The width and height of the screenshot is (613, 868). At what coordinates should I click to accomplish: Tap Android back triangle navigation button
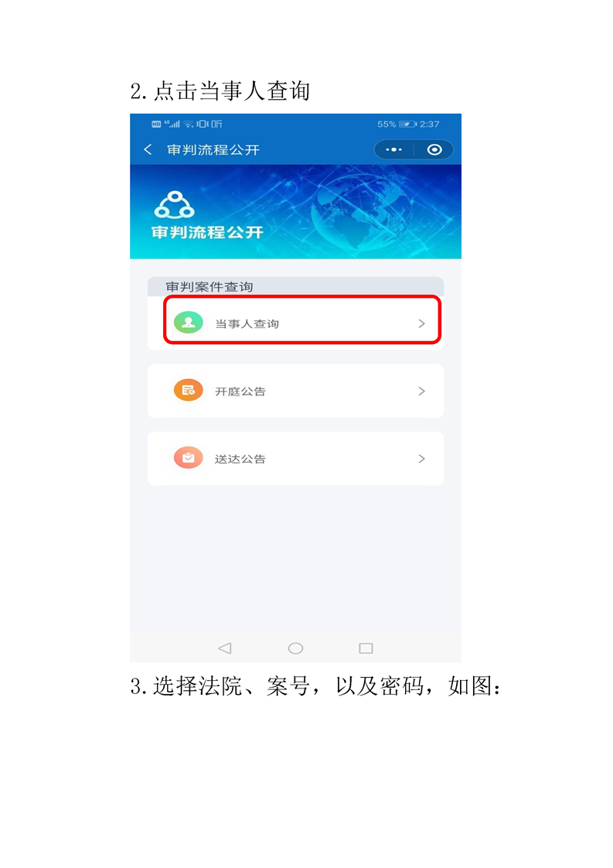[x=225, y=648]
